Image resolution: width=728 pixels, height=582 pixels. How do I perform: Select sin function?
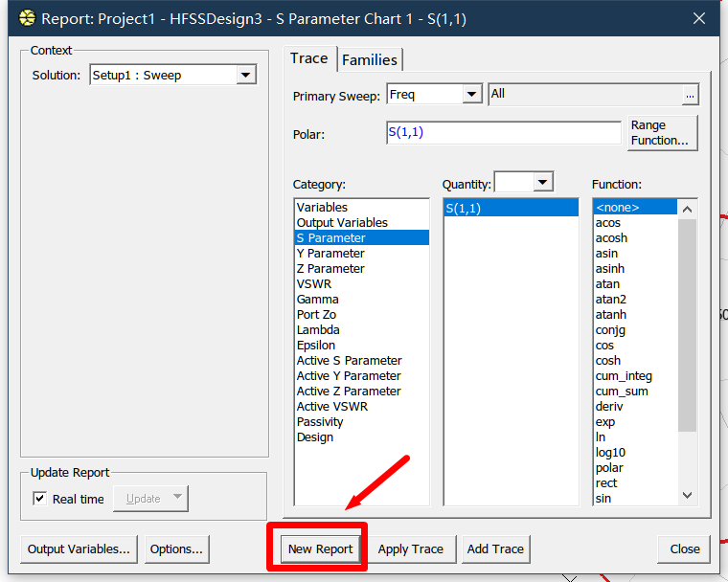(x=635, y=498)
